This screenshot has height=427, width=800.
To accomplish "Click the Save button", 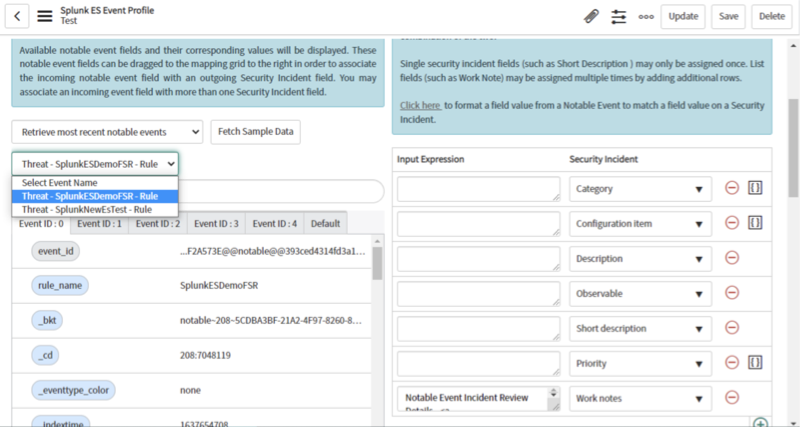I will 728,16.
